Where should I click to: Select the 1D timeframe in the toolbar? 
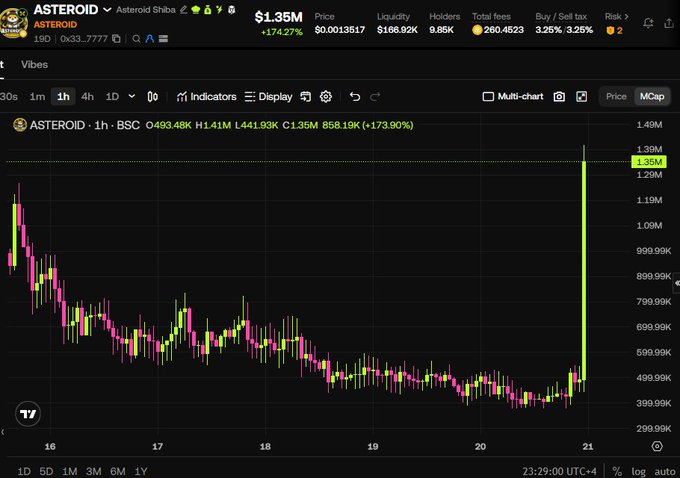pyautogui.click(x=112, y=96)
